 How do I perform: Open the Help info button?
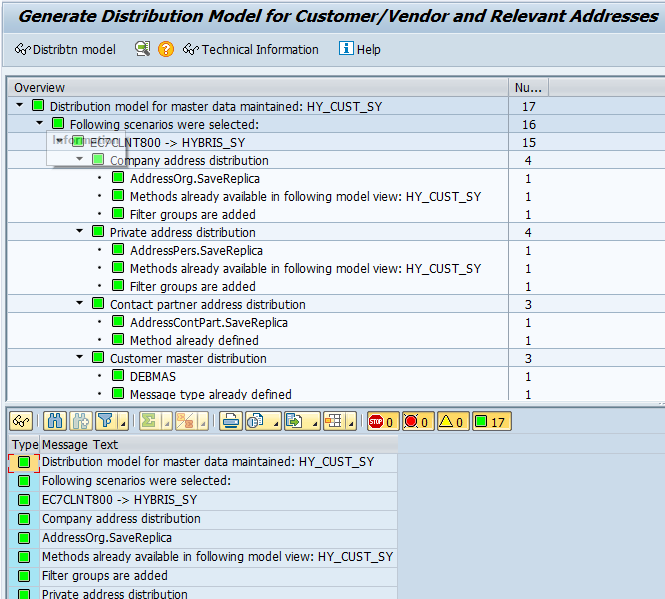tap(360, 49)
